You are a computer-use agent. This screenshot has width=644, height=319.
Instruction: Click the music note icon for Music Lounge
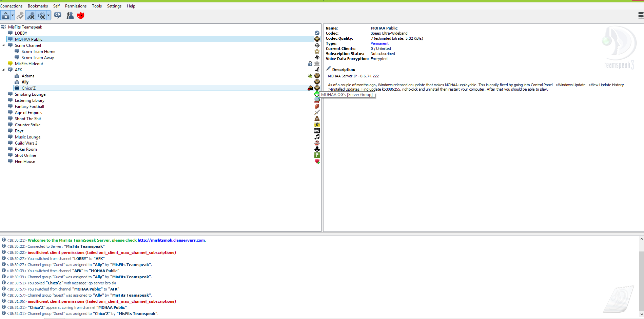click(317, 137)
